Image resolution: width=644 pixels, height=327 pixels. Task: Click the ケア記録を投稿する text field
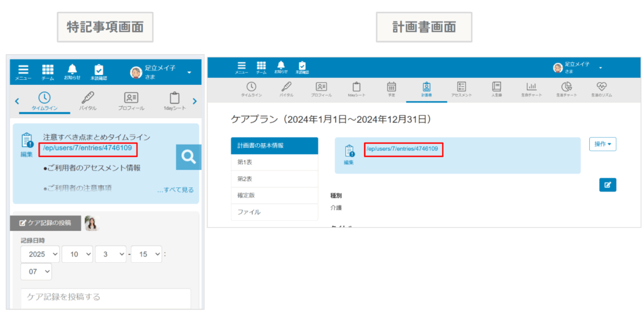[x=106, y=297]
